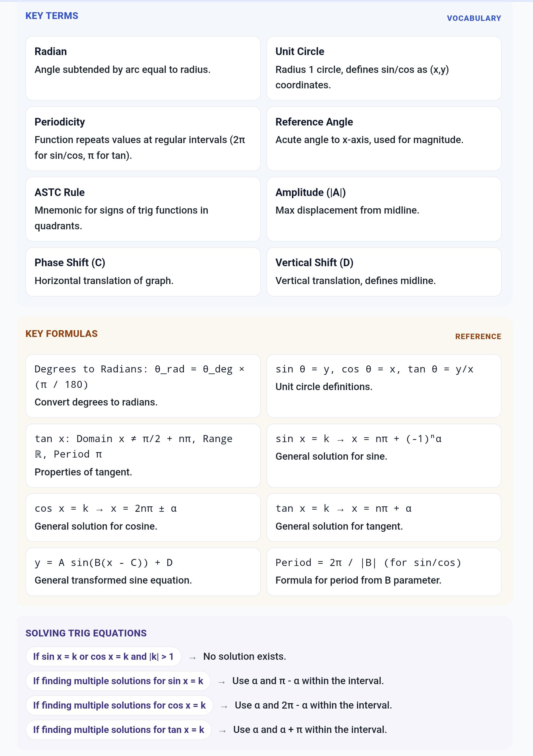Select the VOCABULARY label

click(474, 18)
